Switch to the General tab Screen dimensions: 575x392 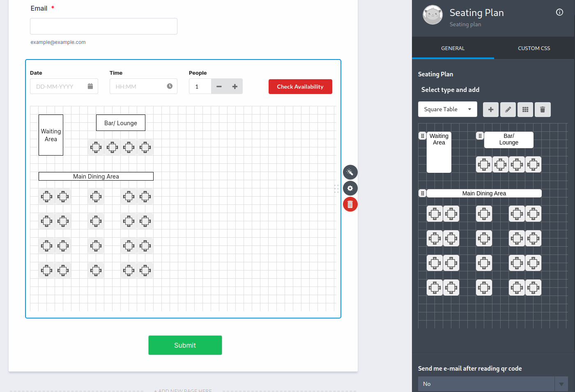(x=453, y=48)
